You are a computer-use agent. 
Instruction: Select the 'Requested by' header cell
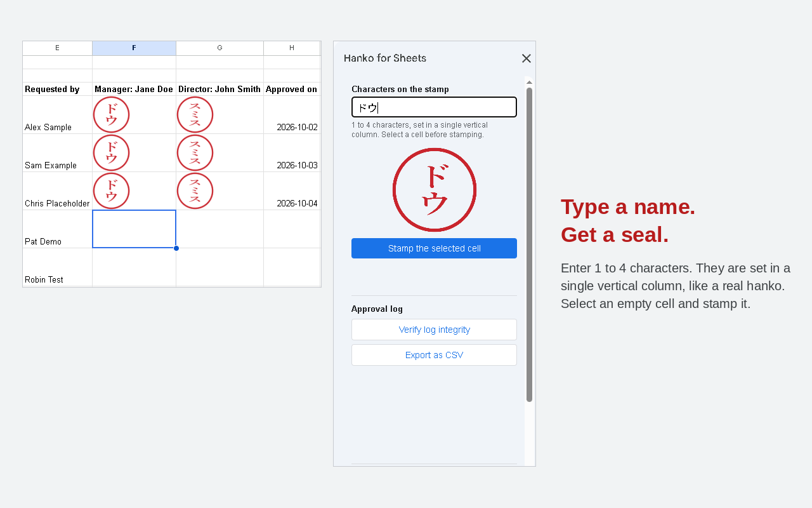click(x=57, y=89)
